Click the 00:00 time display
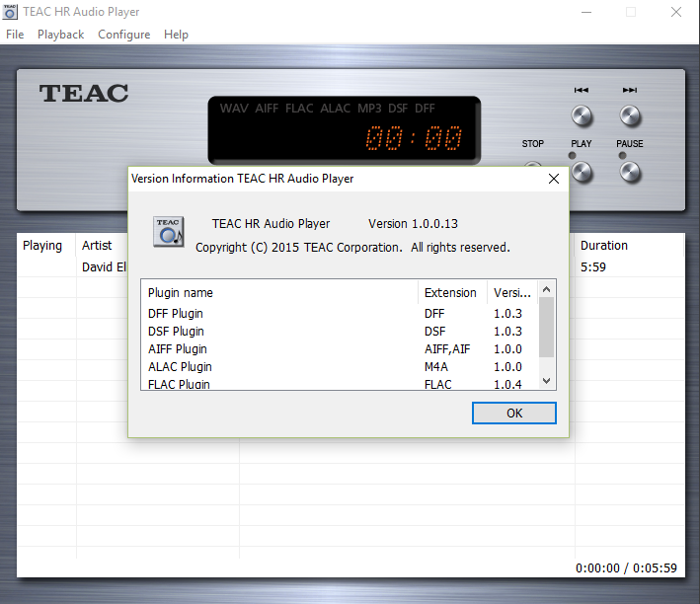Screen dimensions: 700x604 tap(414, 137)
